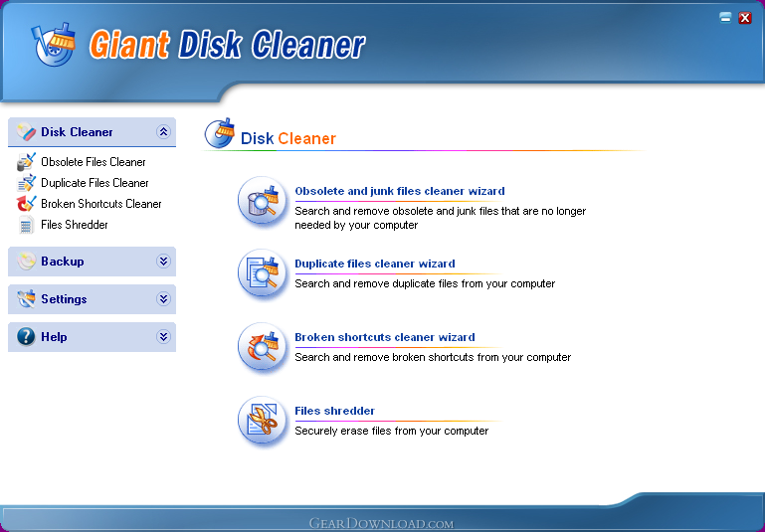Launch Duplicate files cleaner wizard link
Screen dimensions: 765x532
click(375, 264)
